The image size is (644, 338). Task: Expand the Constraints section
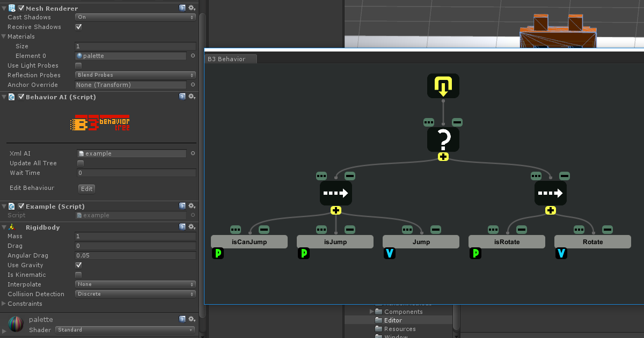tap(4, 304)
